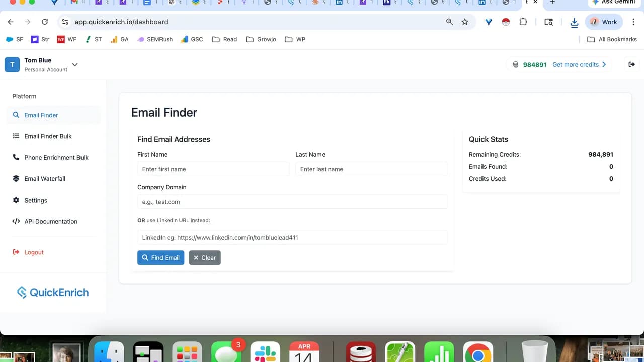Click the credits coin icon beside 984891
This screenshot has width=644, height=362.
coord(515,65)
